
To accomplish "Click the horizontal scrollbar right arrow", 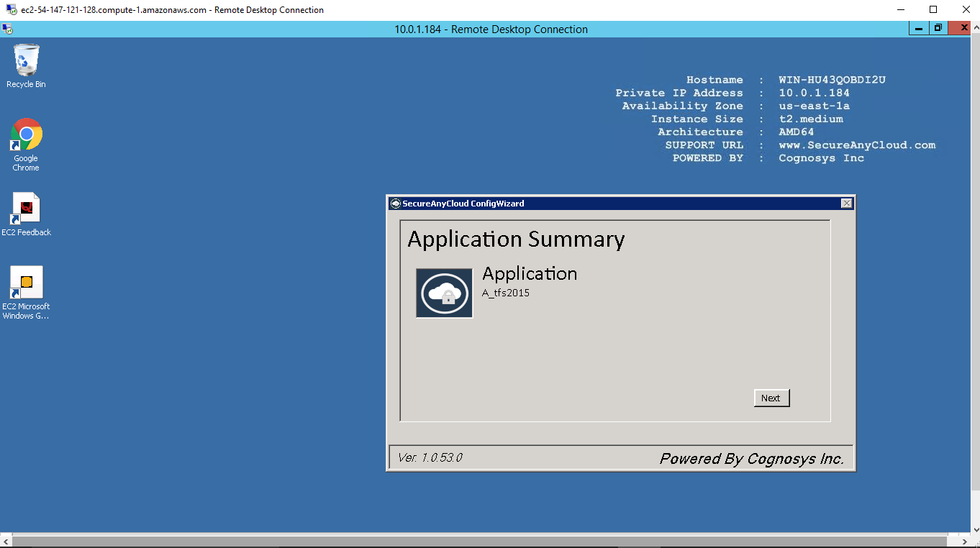I will click(x=964, y=541).
